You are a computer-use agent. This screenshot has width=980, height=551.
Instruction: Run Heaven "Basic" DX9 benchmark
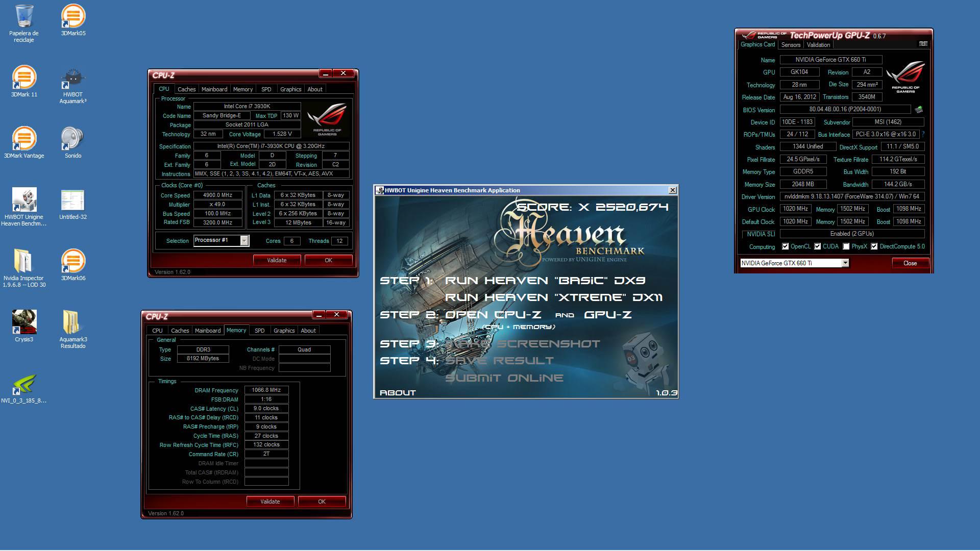click(x=545, y=281)
